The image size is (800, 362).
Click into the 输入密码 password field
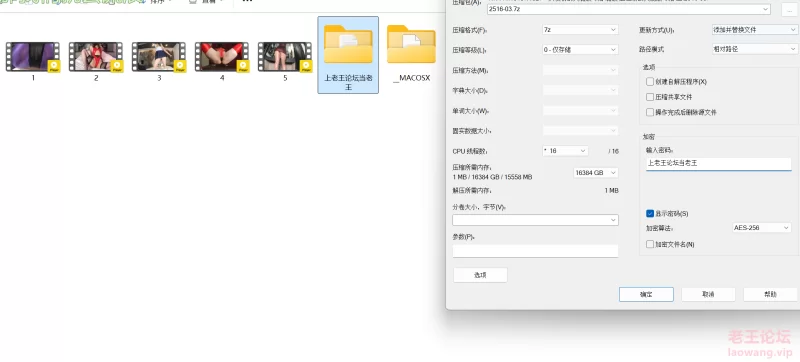pyautogui.click(x=718, y=164)
